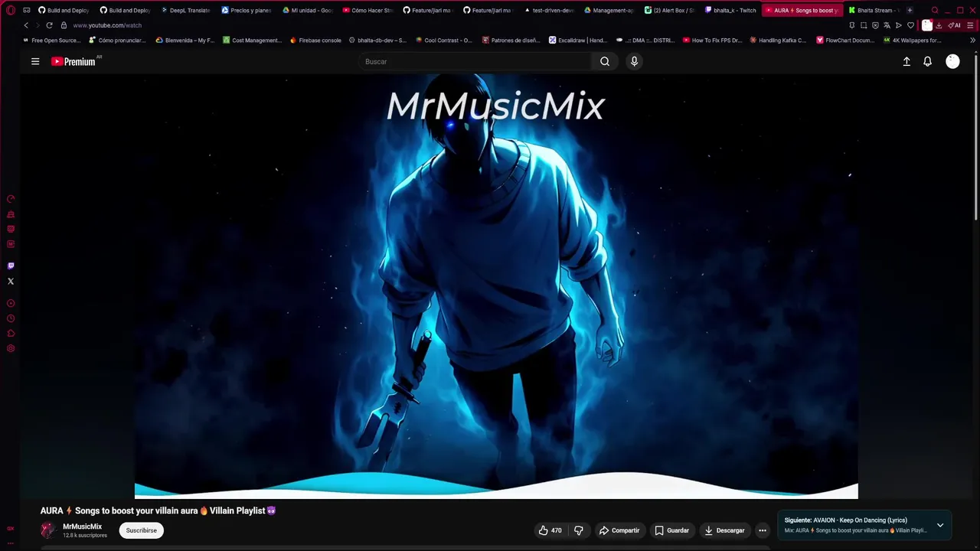Open the Cost Management bookmark
The image size is (980, 551).
pyautogui.click(x=252, y=40)
